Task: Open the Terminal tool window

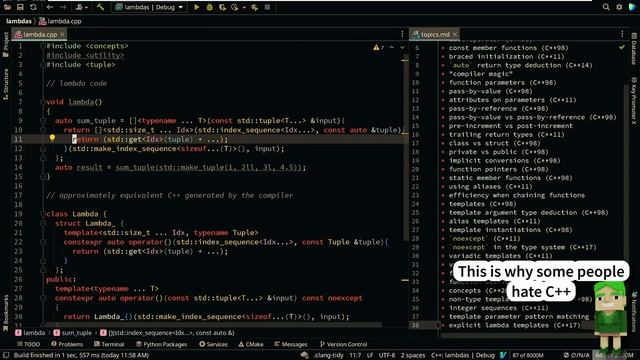Action: tap(109, 344)
